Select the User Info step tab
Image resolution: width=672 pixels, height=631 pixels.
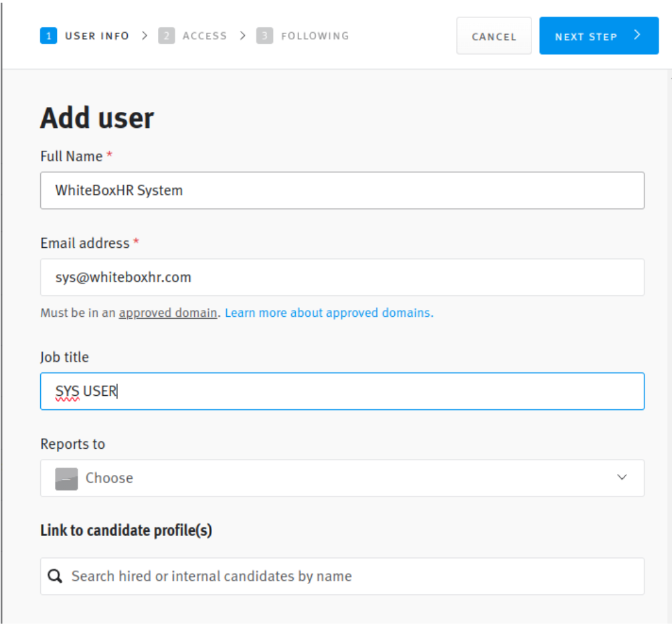pyautogui.click(x=84, y=36)
